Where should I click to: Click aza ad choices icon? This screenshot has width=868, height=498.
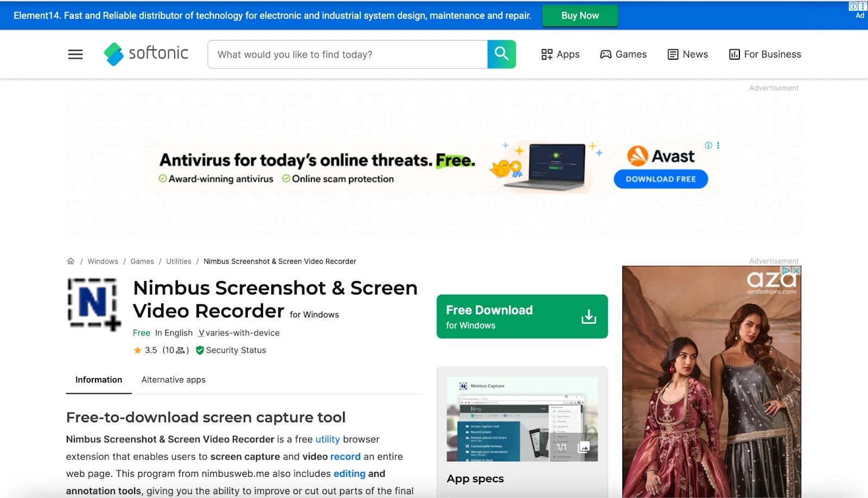pos(787,270)
